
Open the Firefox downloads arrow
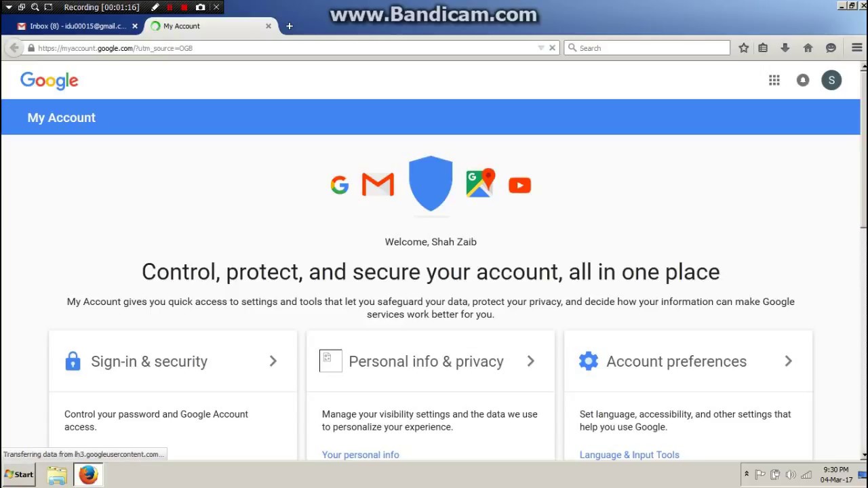(x=785, y=48)
